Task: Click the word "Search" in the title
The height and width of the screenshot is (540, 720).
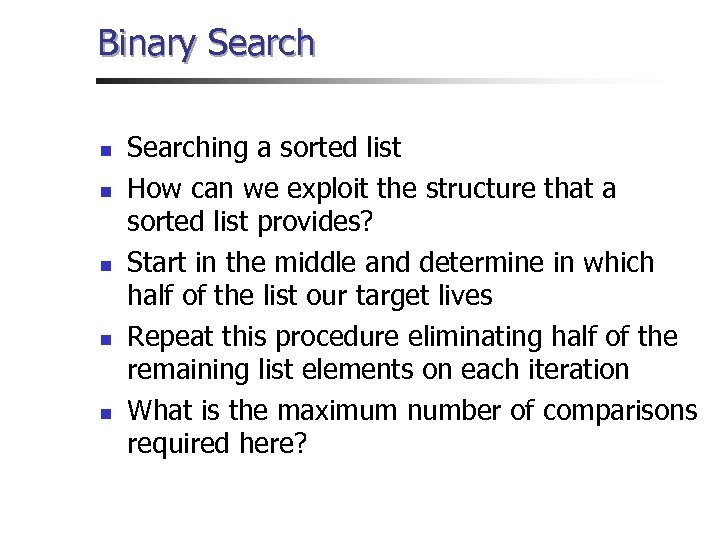Action: (260, 43)
